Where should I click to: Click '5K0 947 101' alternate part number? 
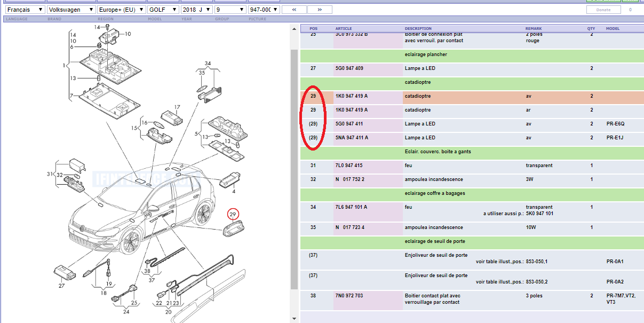point(539,214)
